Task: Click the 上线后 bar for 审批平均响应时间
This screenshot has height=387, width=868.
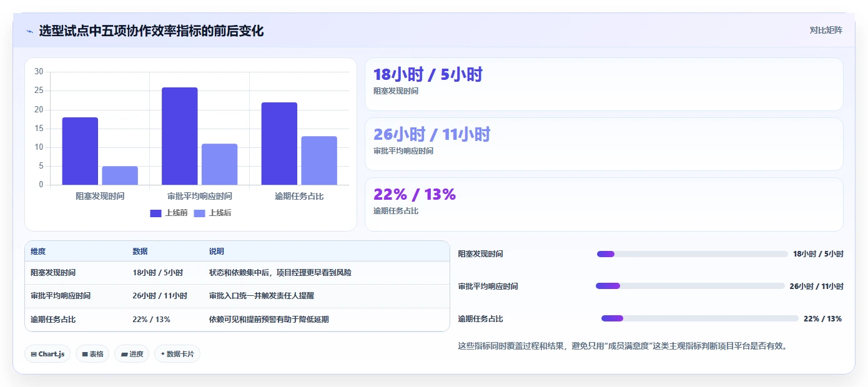Action: pyautogui.click(x=219, y=164)
